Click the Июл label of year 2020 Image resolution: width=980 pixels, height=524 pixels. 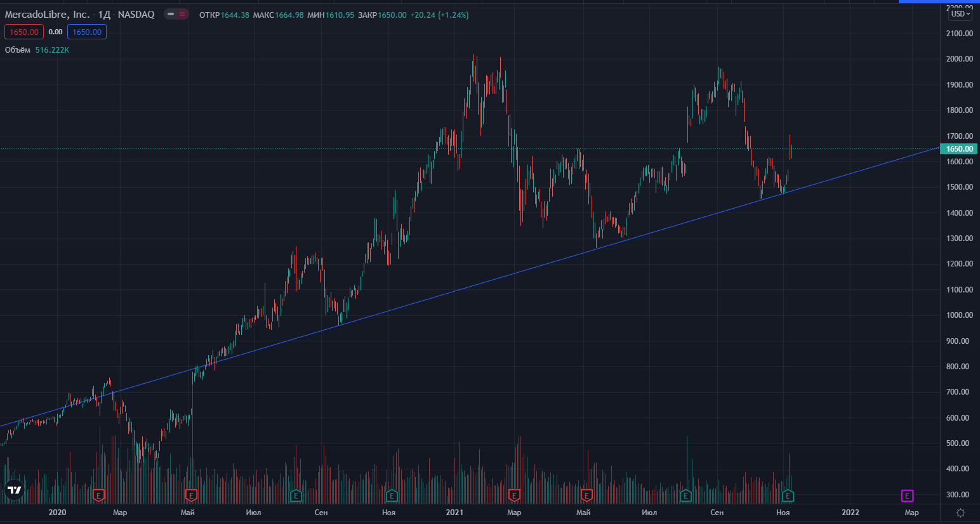pos(253,513)
